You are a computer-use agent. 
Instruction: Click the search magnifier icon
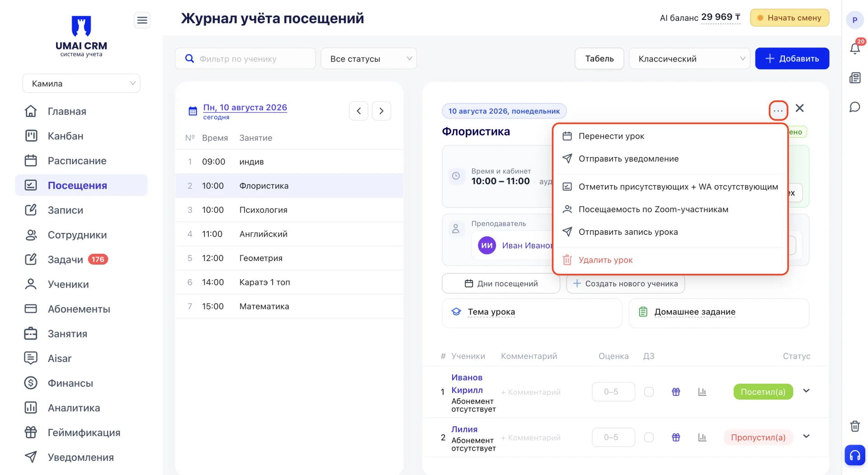point(190,58)
